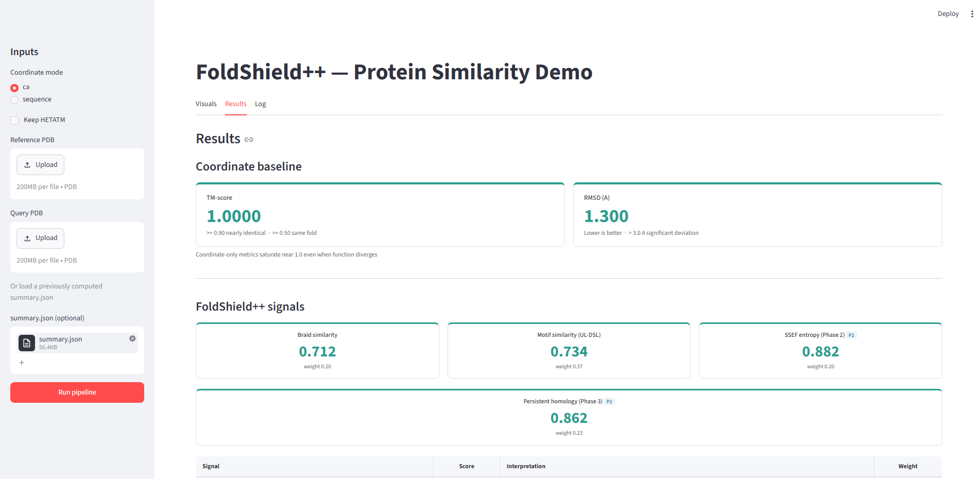Select the ca coordinate mode
The height and width of the screenshot is (479, 980).
coord(14,88)
